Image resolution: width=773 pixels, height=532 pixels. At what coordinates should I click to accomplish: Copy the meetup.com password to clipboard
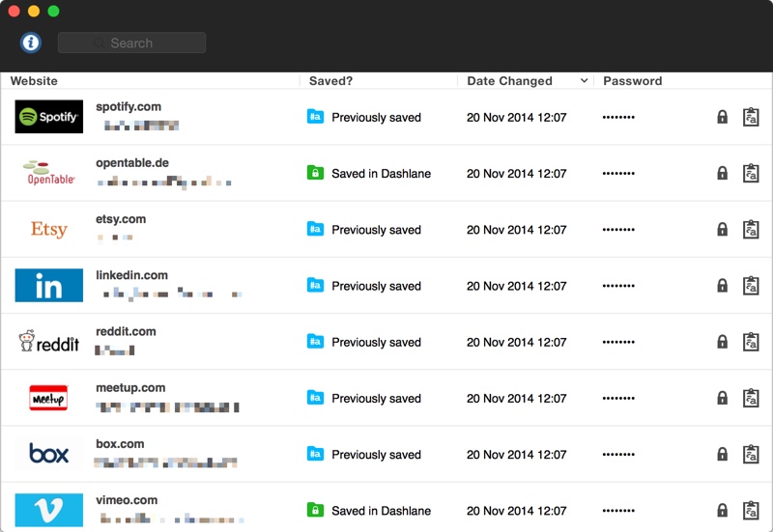[x=751, y=398]
